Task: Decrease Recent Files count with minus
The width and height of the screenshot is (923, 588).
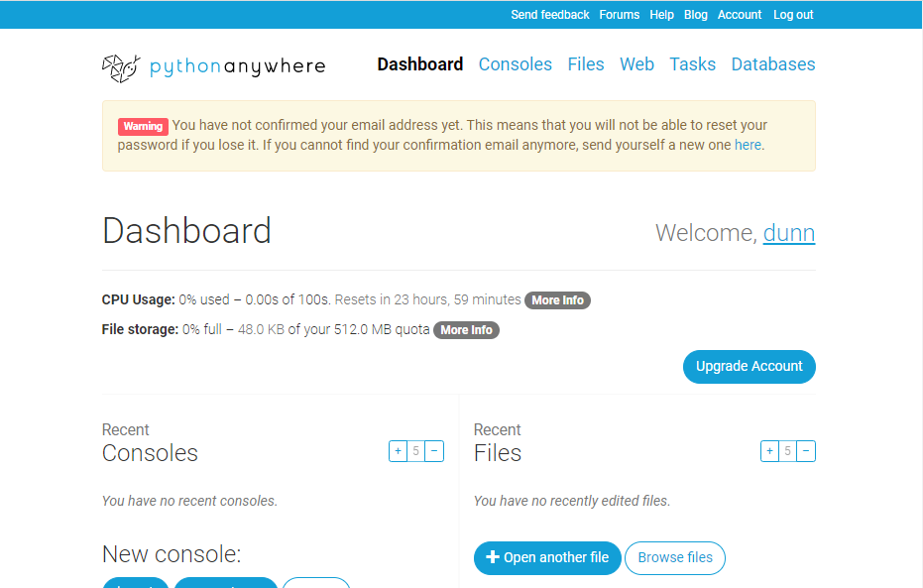Action: coord(806,451)
